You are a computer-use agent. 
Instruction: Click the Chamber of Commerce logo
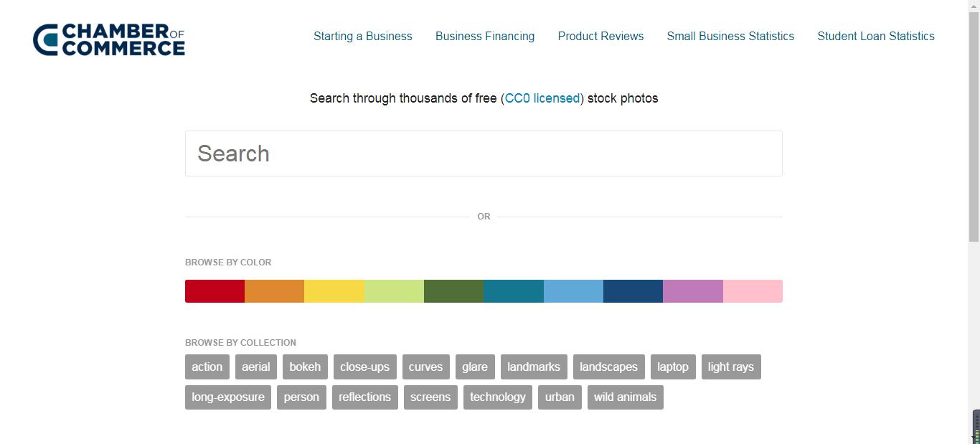pyautogui.click(x=109, y=39)
